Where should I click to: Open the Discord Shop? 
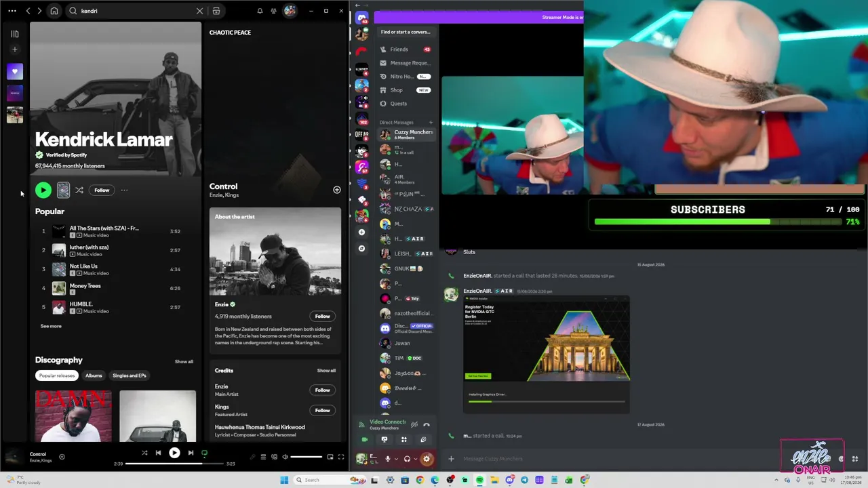tap(406, 90)
